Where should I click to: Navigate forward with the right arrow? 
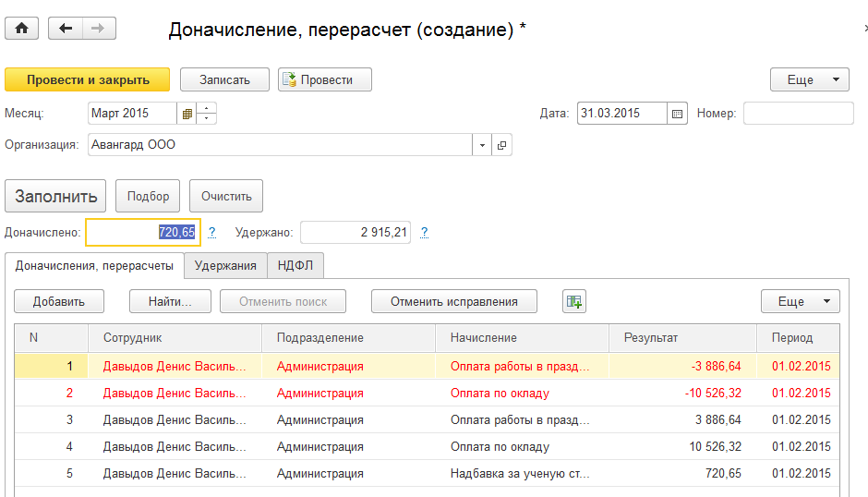(x=99, y=29)
